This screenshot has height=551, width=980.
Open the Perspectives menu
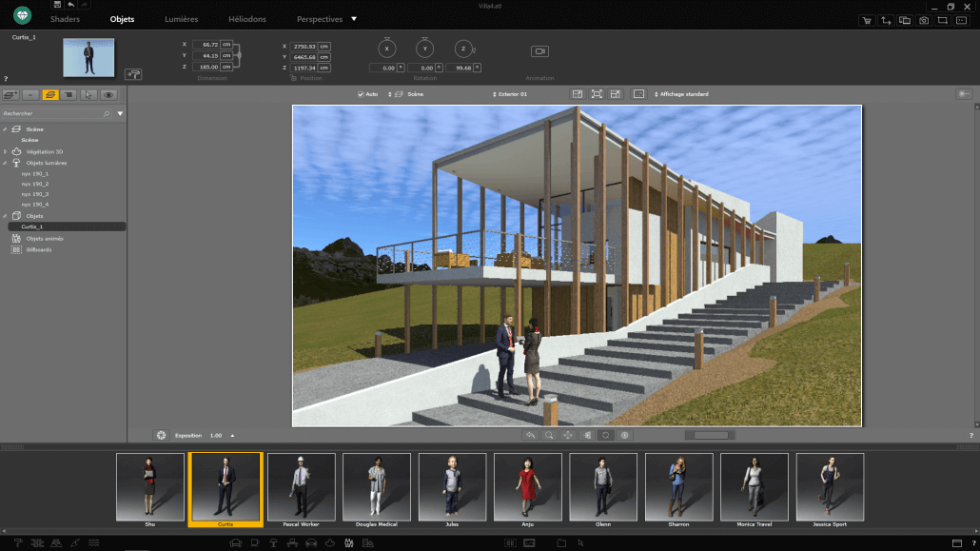(320, 18)
